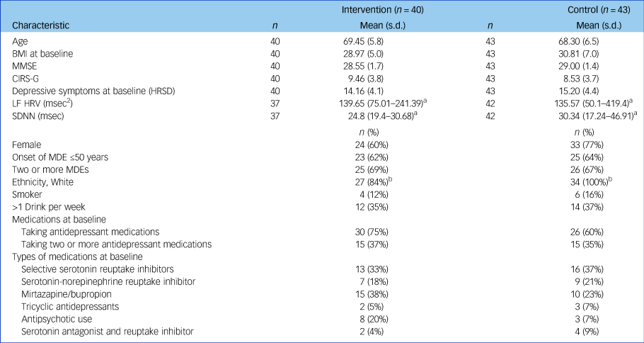Click the Characteristic column header
This screenshot has width=644, height=343.
tap(41, 26)
